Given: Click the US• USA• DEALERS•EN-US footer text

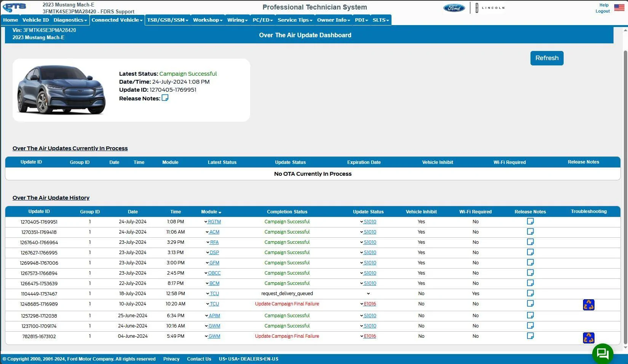Looking at the screenshot, I should point(249,359).
